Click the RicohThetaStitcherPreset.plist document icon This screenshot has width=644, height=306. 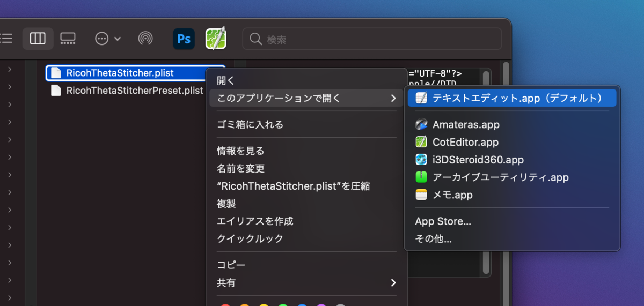click(56, 91)
